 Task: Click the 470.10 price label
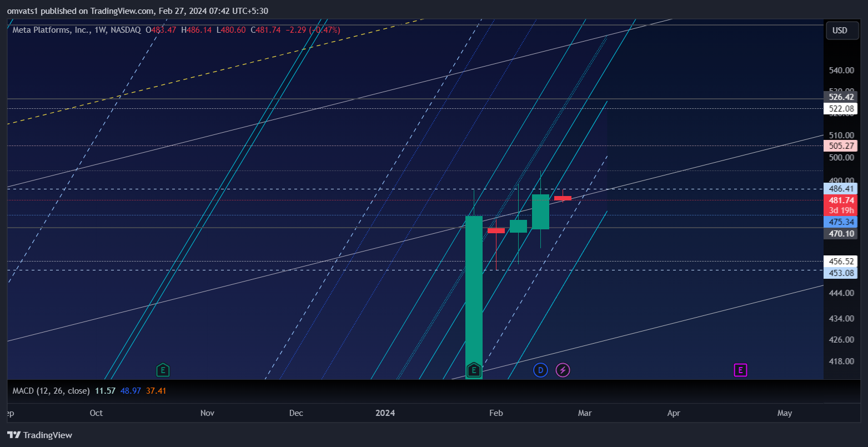(841, 233)
